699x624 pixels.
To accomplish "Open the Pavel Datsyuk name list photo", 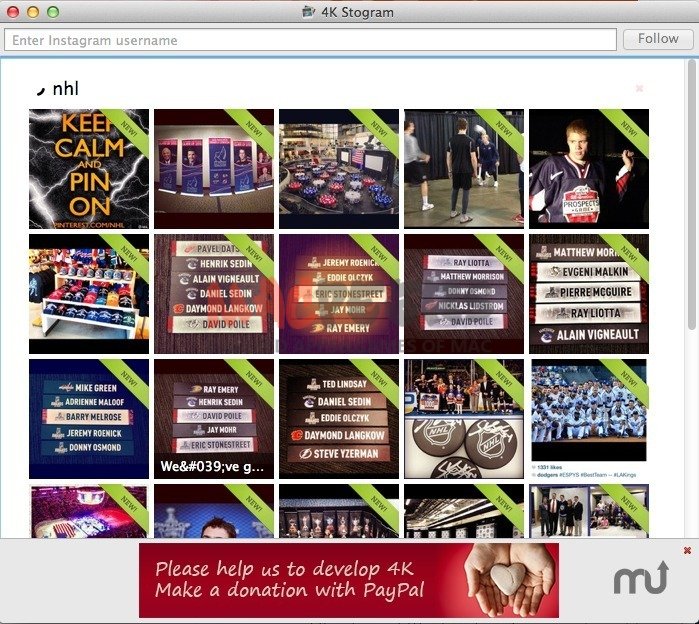I will (x=214, y=294).
